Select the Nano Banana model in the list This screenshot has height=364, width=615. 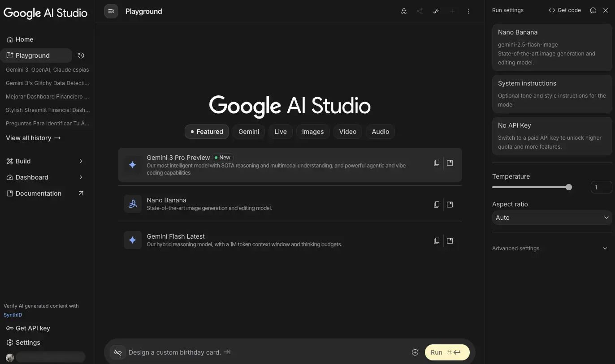pyautogui.click(x=290, y=204)
